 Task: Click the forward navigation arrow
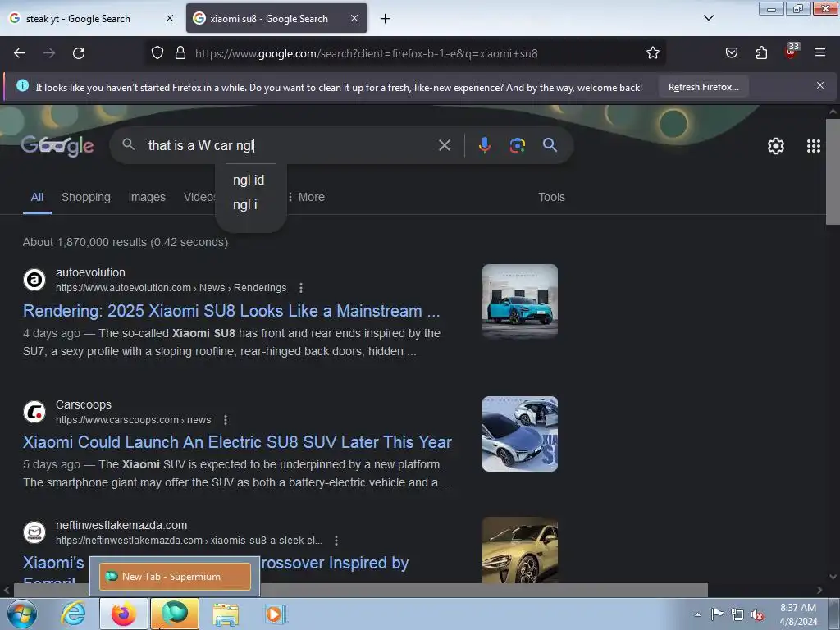tap(49, 53)
